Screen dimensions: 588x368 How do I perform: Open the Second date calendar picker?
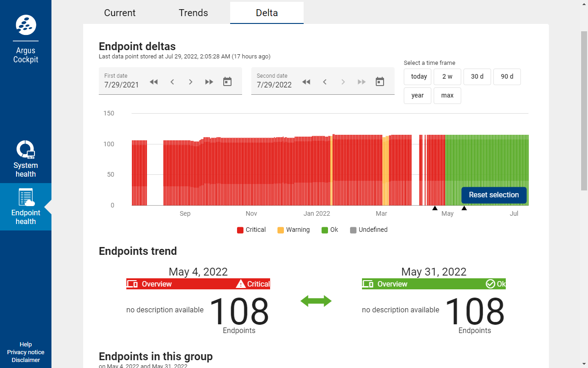pos(380,82)
